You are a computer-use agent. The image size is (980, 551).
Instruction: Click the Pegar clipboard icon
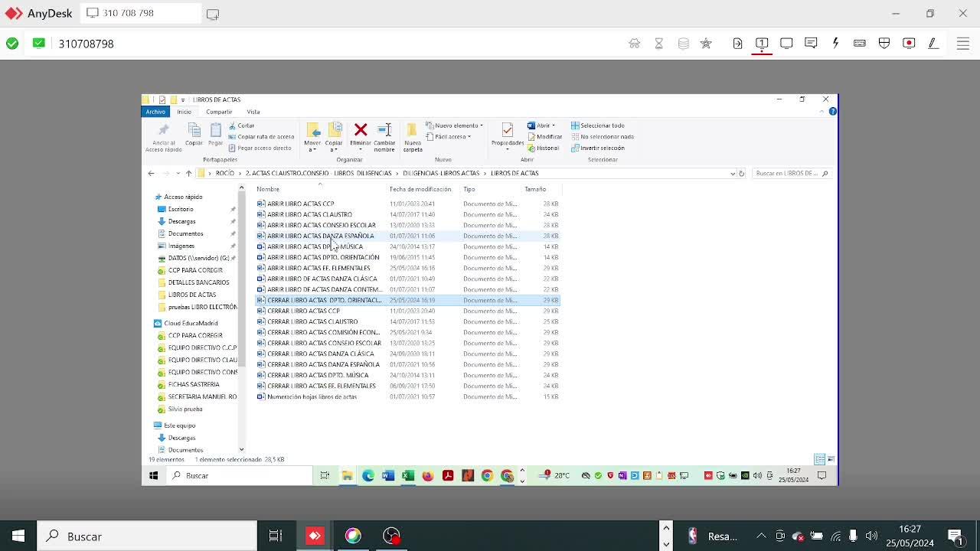coord(216,130)
